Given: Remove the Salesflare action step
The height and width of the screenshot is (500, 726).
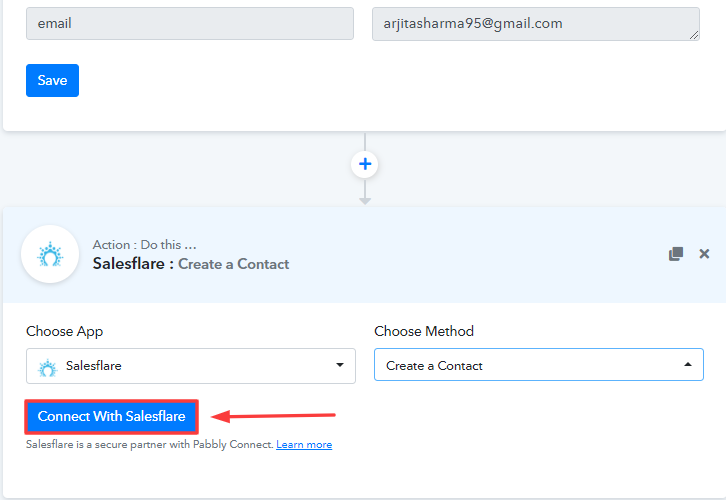Looking at the screenshot, I should tap(704, 254).
